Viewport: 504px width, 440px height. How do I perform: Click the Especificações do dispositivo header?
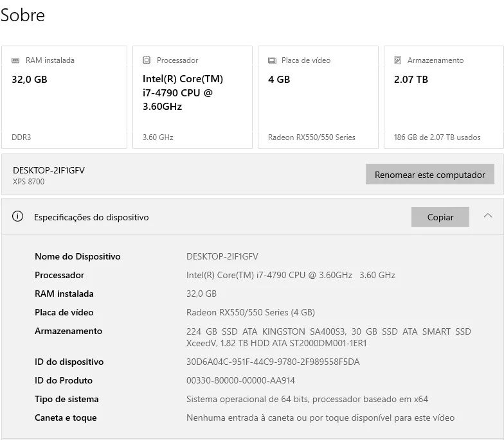pos(91,217)
